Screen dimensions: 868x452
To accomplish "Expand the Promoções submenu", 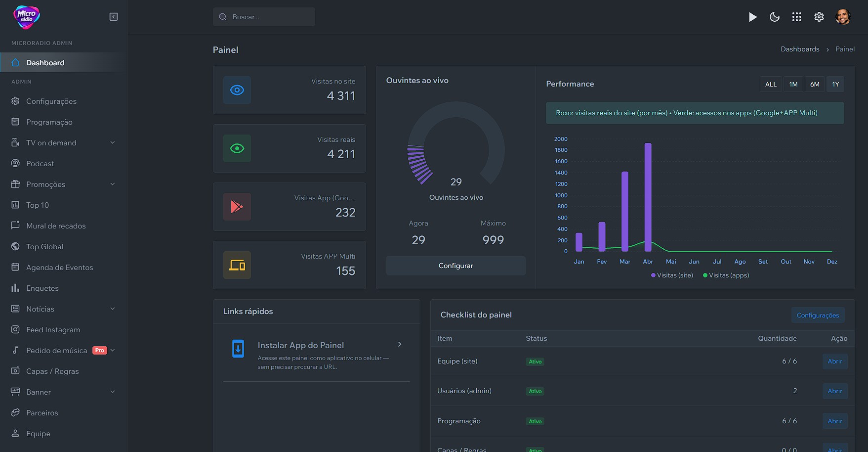I will (x=113, y=184).
